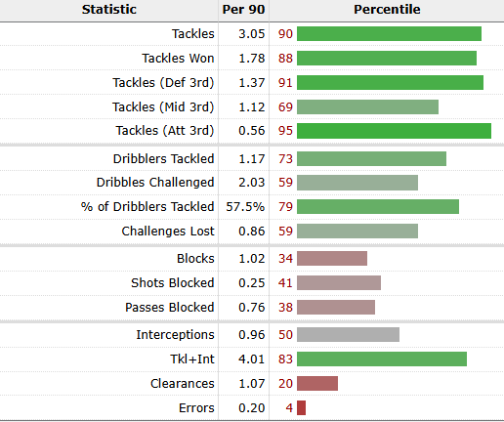Click the Tkl+Int per 90 value 4.01

pyautogui.click(x=252, y=359)
